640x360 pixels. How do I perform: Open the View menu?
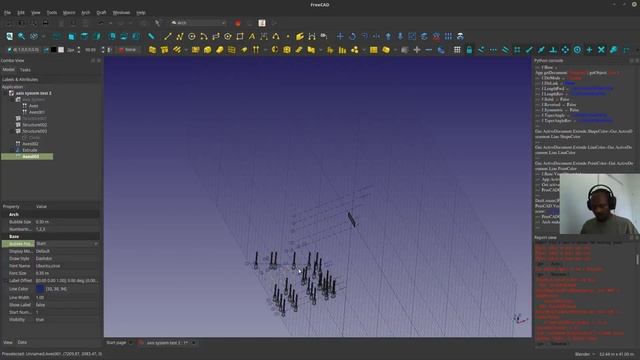(36, 13)
